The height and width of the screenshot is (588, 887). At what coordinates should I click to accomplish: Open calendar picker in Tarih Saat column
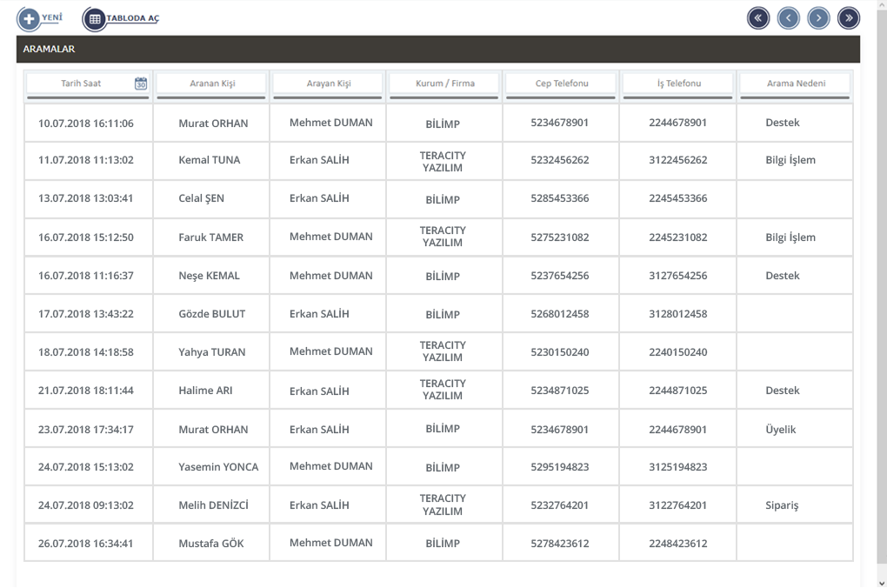[x=141, y=84]
